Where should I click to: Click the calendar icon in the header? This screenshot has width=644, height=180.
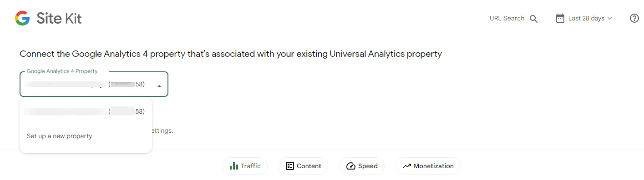click(560, 18)
